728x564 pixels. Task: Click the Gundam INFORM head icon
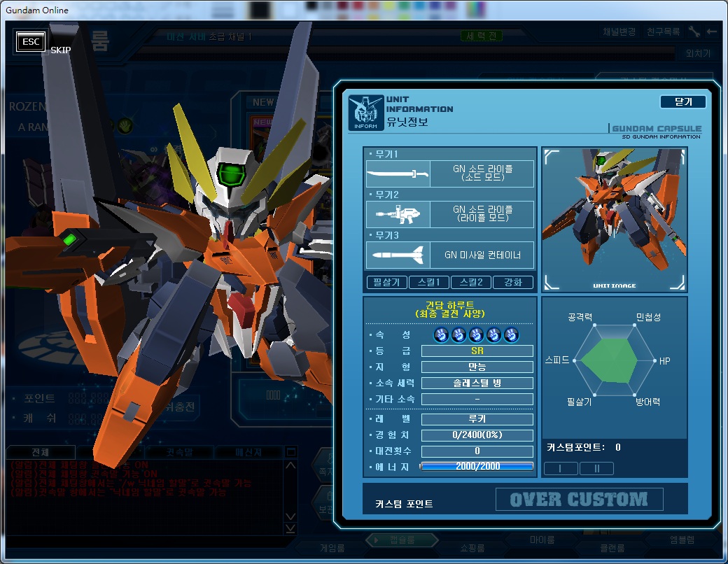coord(366,113)
